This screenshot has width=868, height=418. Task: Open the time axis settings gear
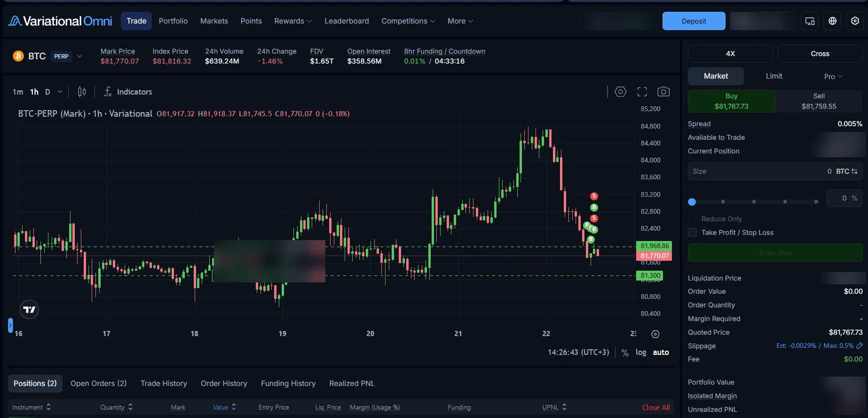click(655, 334)
